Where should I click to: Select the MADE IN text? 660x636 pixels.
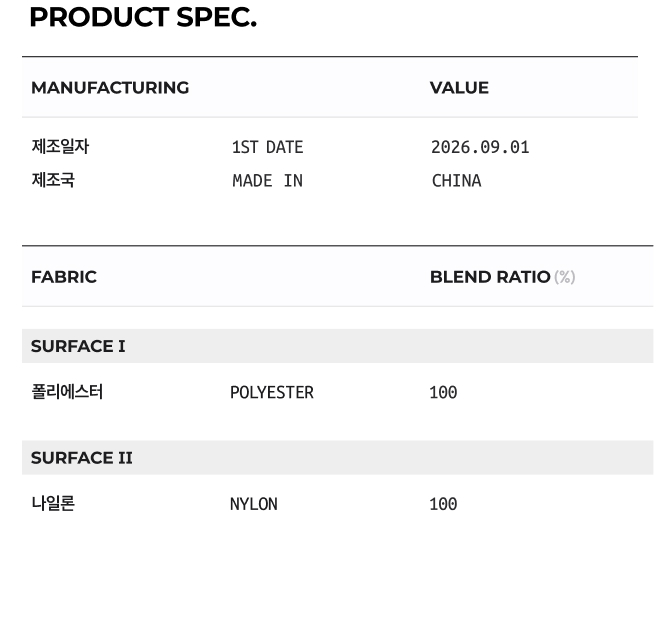267,181
